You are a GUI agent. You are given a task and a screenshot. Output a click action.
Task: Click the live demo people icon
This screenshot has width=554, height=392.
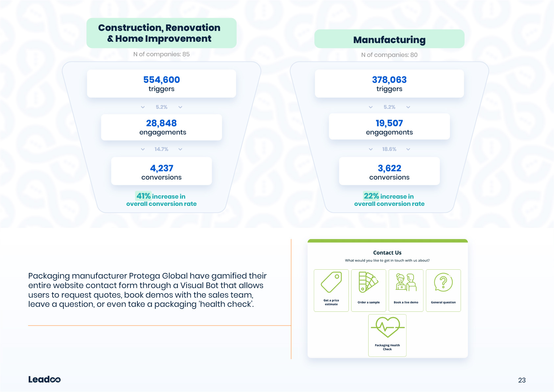406,282
